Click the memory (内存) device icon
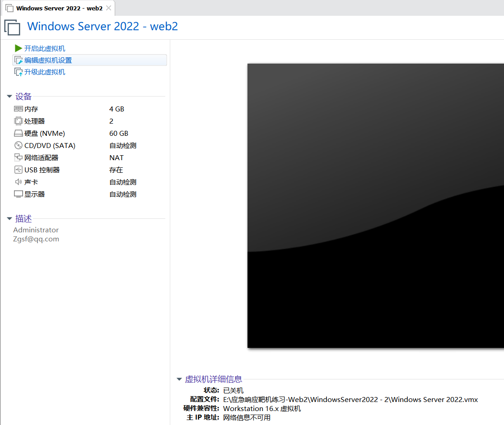The height and width of the screenshot is (425, 504). [x=19, y=109]
